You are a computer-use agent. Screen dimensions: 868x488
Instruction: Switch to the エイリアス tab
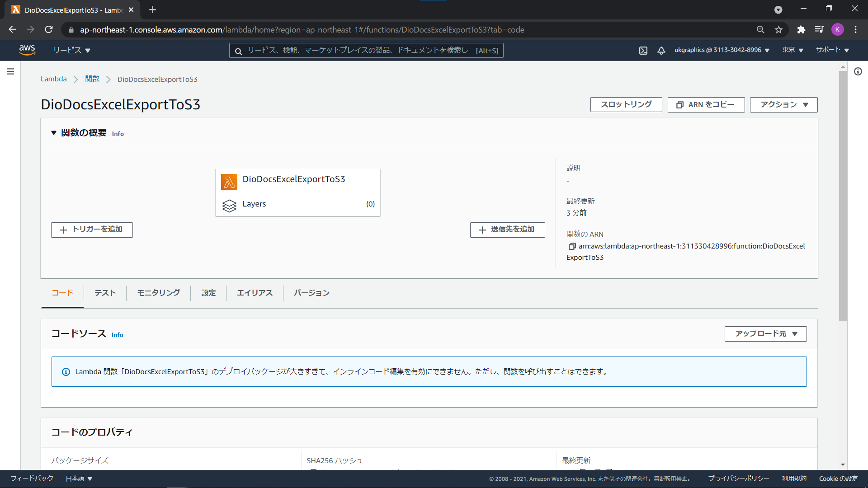[255, 293]
